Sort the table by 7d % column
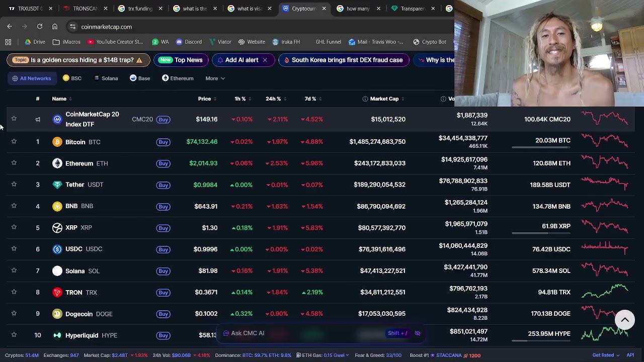 point(313,99)
